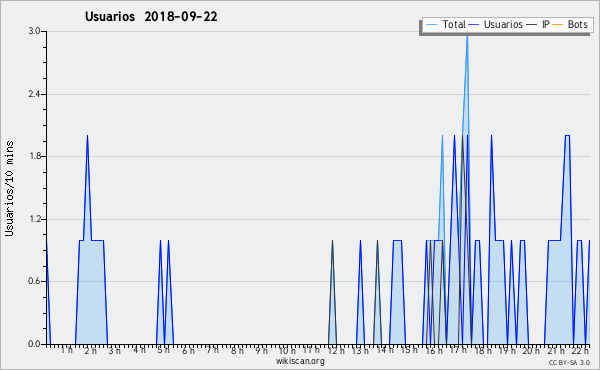Click the '2 h' x-axis label

91,350
